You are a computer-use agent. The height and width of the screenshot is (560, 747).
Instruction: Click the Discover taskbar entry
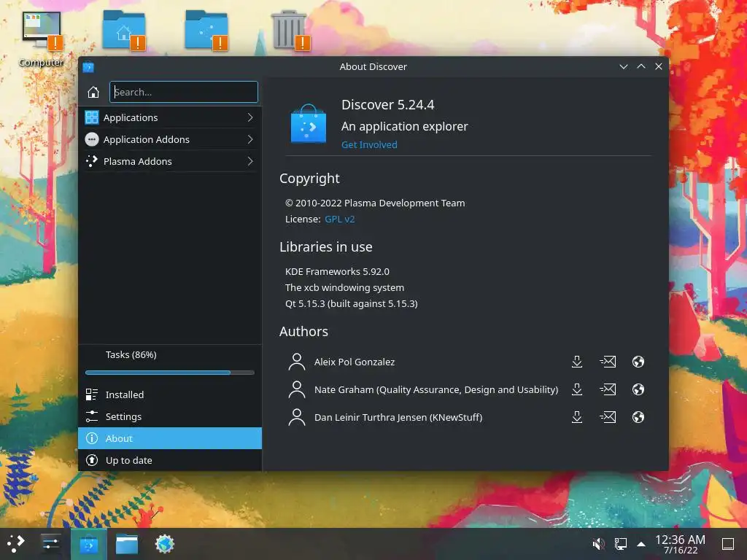(x=88, y=544)
